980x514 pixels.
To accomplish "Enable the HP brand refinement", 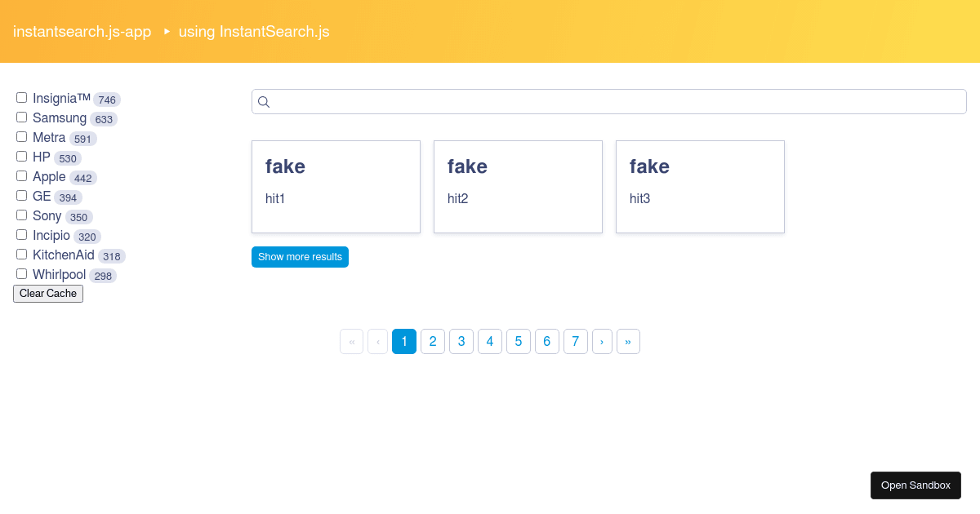I will click(x=21, y=156).
